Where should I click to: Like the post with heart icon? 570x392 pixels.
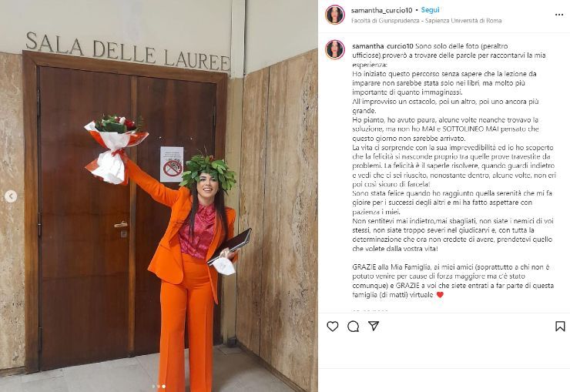pyautogui.click(x=332, y=327)
